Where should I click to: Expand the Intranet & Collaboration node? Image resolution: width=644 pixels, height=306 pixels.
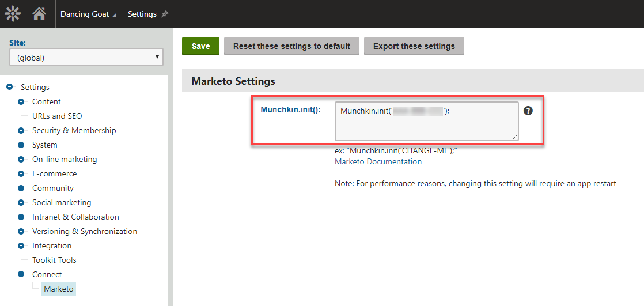coord(21,217)
